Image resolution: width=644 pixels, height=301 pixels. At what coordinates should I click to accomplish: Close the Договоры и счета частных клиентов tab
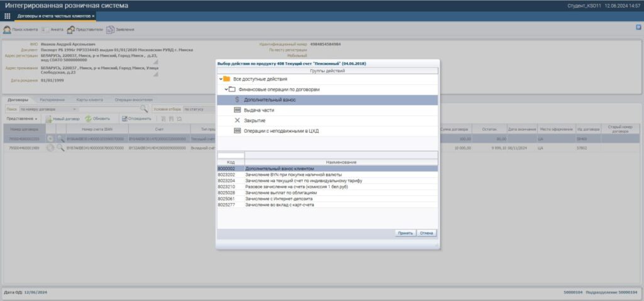(93, 16)
